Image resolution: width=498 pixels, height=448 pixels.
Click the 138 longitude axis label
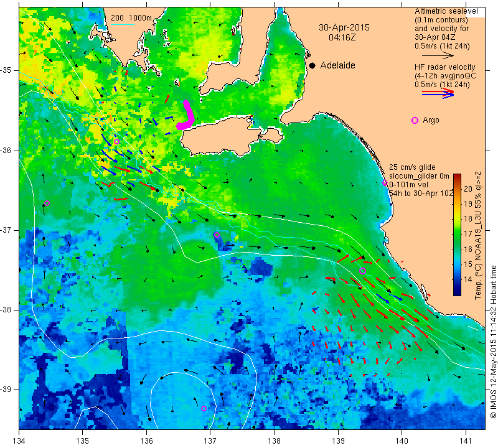(274, 441)
